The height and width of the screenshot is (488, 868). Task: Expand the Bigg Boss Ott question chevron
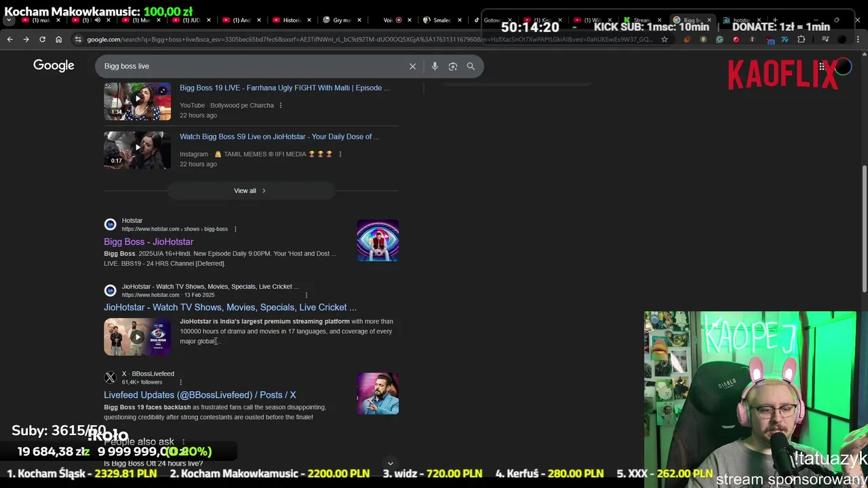pyautogui.click(x=390, y=464)
